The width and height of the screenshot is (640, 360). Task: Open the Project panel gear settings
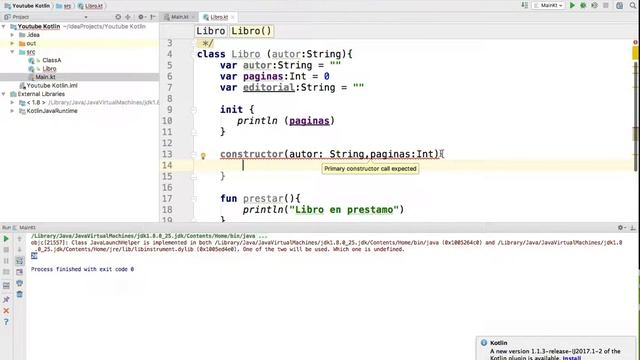tap(141, 17)
